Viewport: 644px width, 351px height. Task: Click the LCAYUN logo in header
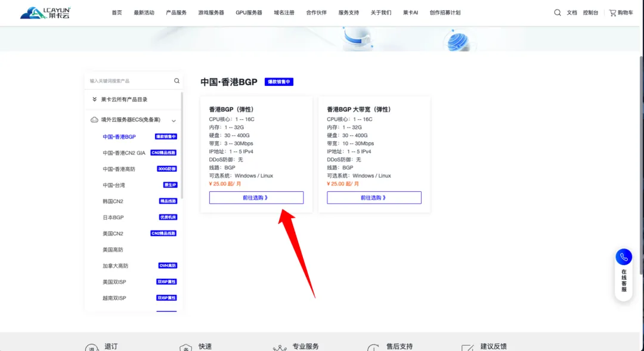[x=45, y=13]
